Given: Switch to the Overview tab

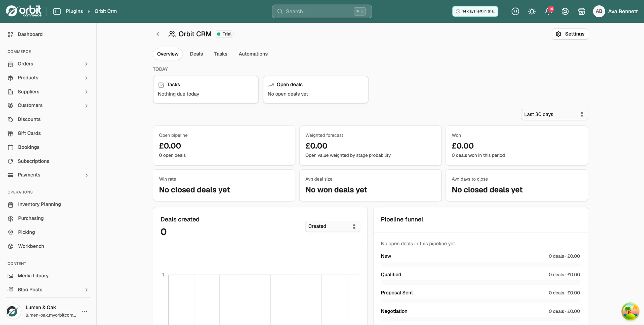Looking at the screenshot, I should click(x=168, y=54).
